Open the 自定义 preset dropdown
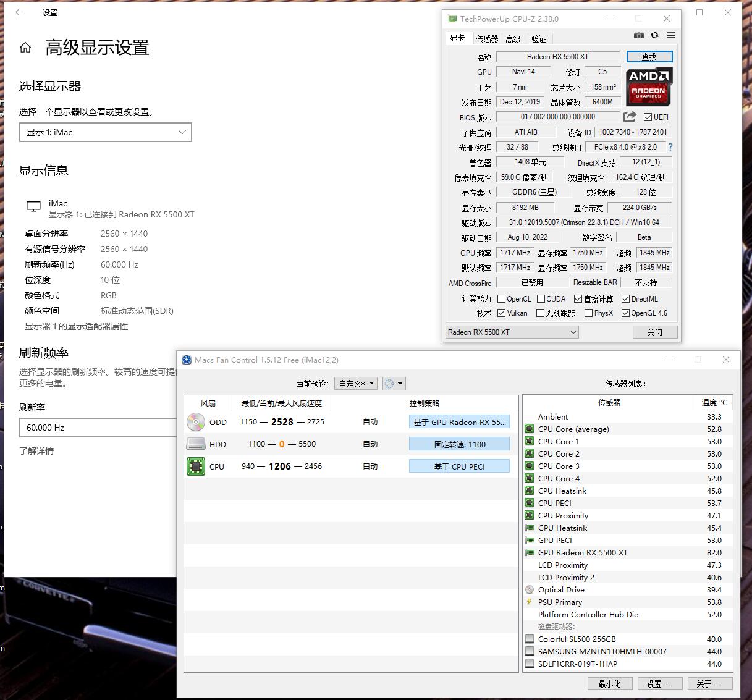Image resolution: width=752 pixels, height=700 pixels. (356, 384)
